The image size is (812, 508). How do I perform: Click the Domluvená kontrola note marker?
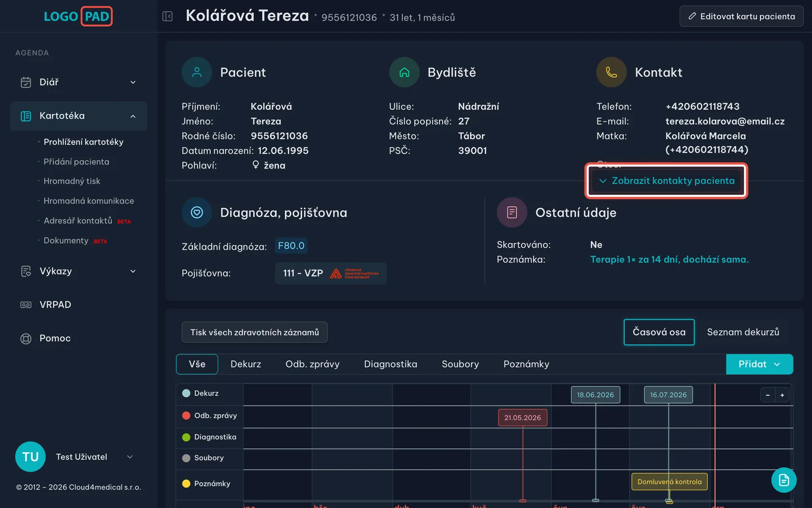(669, 482)
